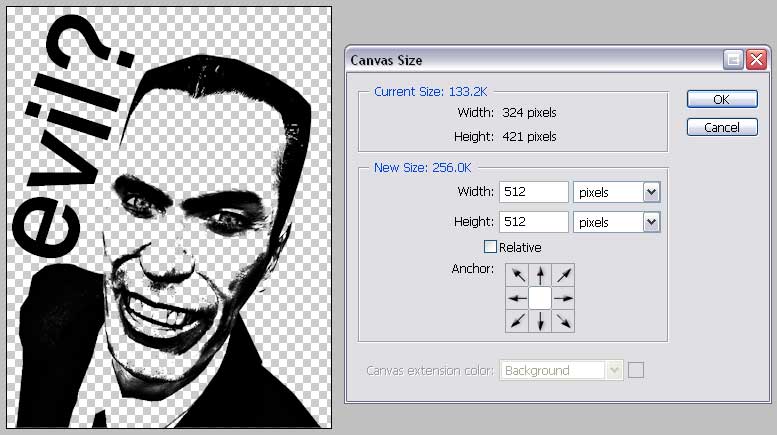Enable the Relative checkbox
The image size is (777, 435).
(x=490, y=247)
